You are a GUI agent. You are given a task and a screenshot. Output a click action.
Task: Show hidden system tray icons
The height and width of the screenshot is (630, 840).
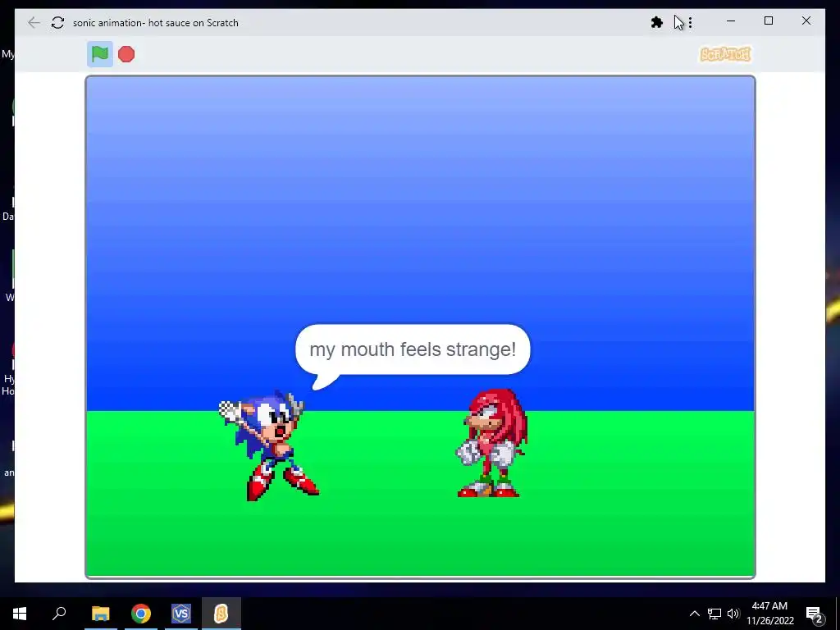(x=694, y=614)
